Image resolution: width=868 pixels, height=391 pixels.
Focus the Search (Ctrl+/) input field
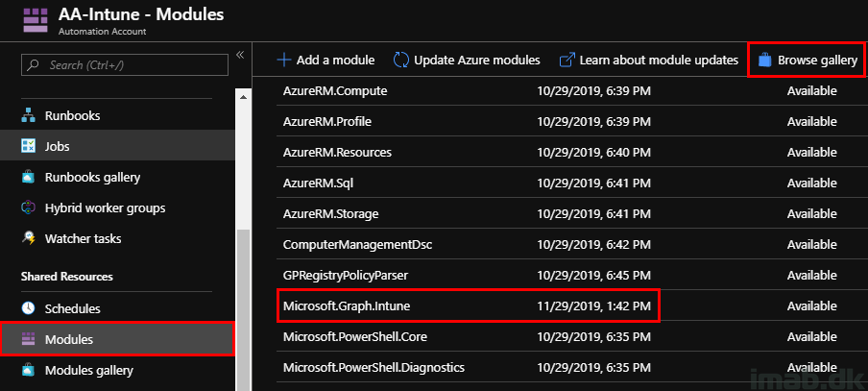pyautogui.click(x=125, y=65)
